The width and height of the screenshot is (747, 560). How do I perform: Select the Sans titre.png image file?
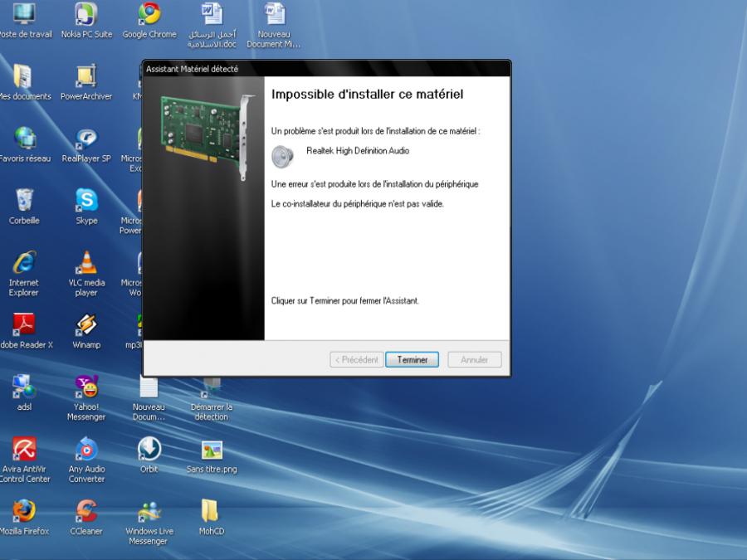point(212,450)
